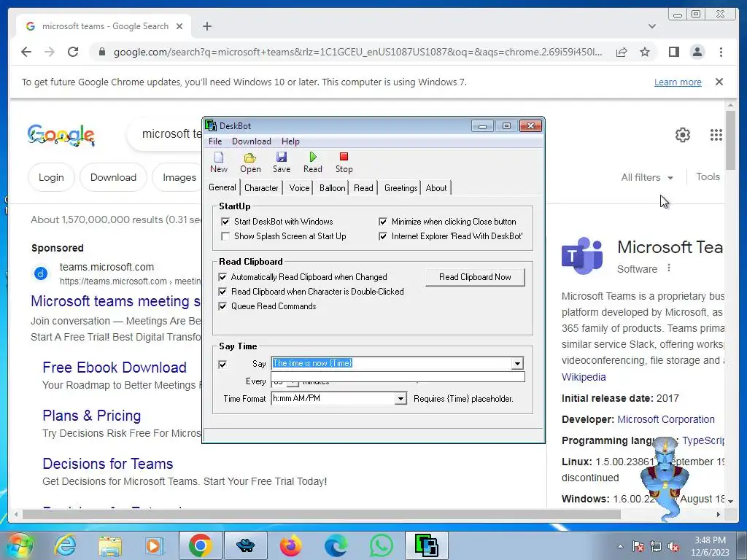The width and height of the screenshot is (747, 560).
Task: Share this page using the share icon
Action: point(622,52)
